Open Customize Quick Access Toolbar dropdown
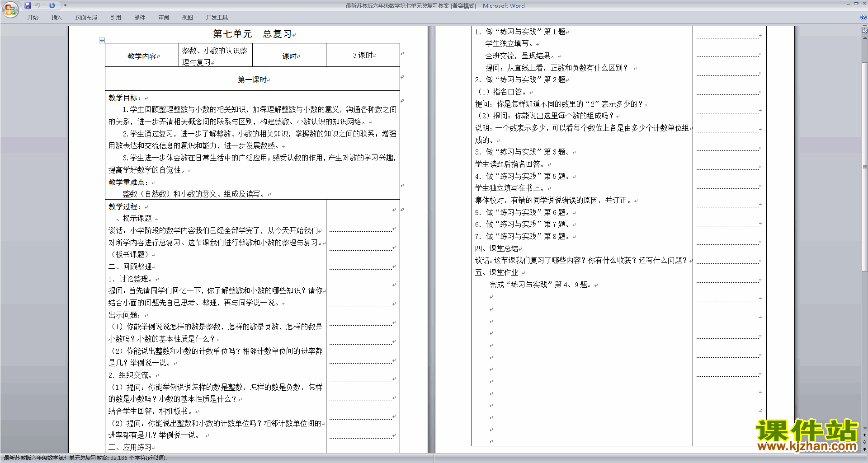 (66, 5)
